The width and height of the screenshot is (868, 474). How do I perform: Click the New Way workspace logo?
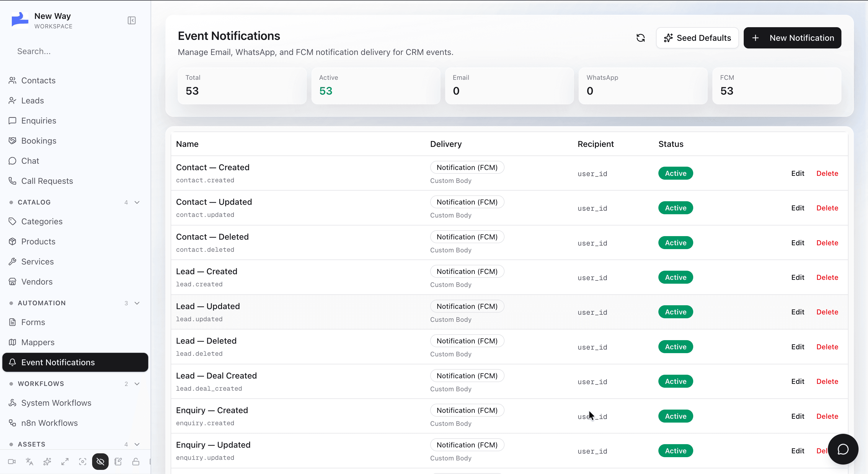[20, 20]
